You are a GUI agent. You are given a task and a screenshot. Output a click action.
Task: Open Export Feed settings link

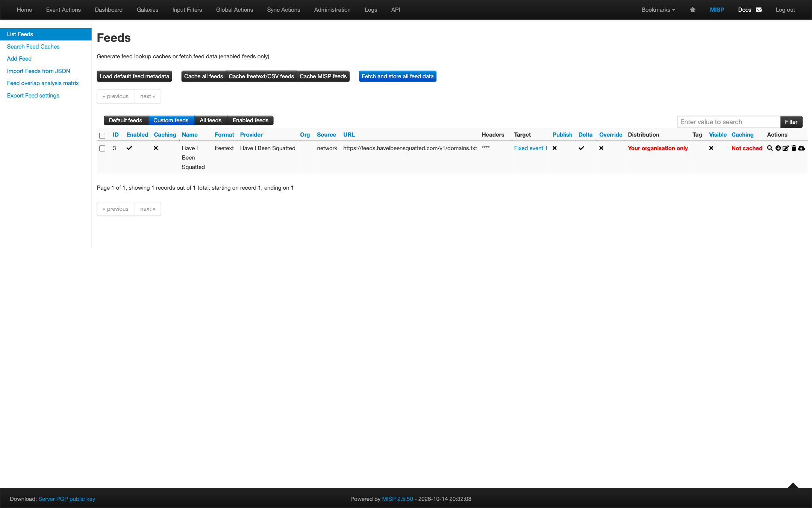33,96
